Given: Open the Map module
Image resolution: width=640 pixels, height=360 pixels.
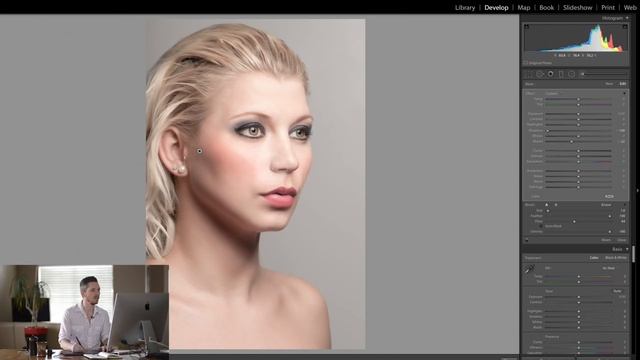Looking at the screenshot, I should [x=524, y=7].
